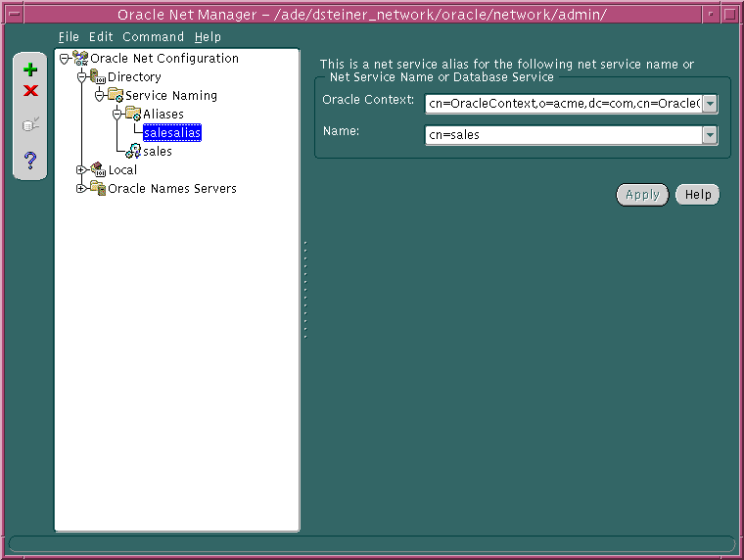Click the green plus Create icon
This screenshot has width=744, height=560.
[30, 70]
